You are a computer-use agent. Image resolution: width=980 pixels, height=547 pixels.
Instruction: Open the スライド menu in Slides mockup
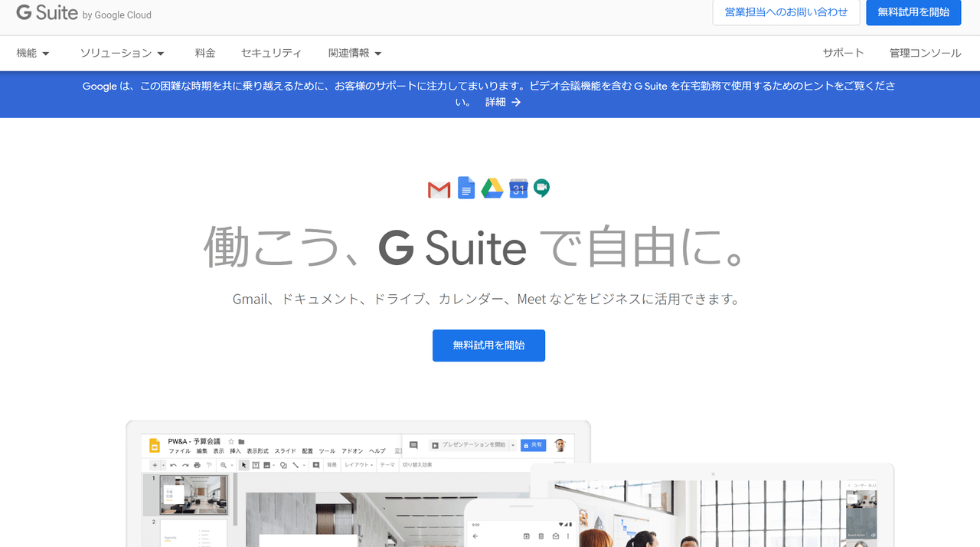(x=285, y=451)
